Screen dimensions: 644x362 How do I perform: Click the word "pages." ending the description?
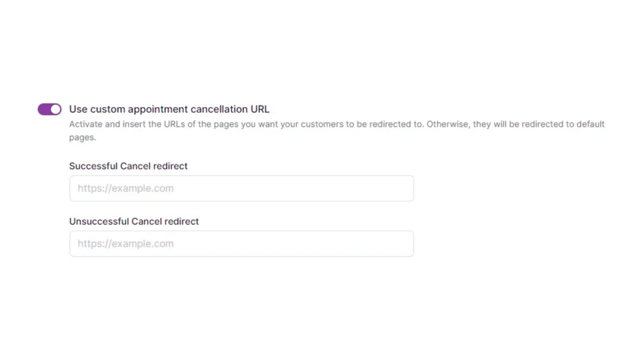pos(83,137)
